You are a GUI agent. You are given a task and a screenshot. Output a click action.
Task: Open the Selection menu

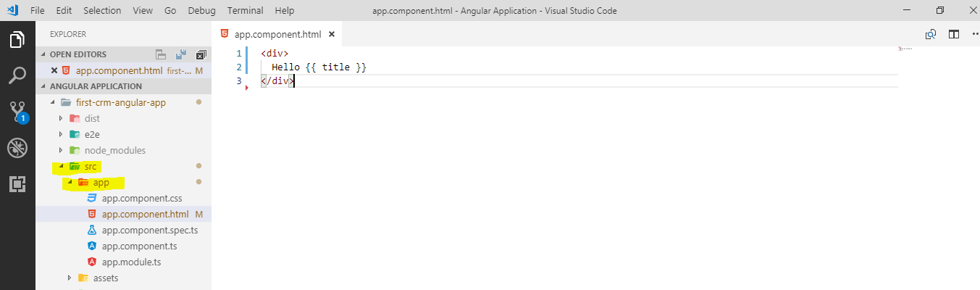pos(102,11)
